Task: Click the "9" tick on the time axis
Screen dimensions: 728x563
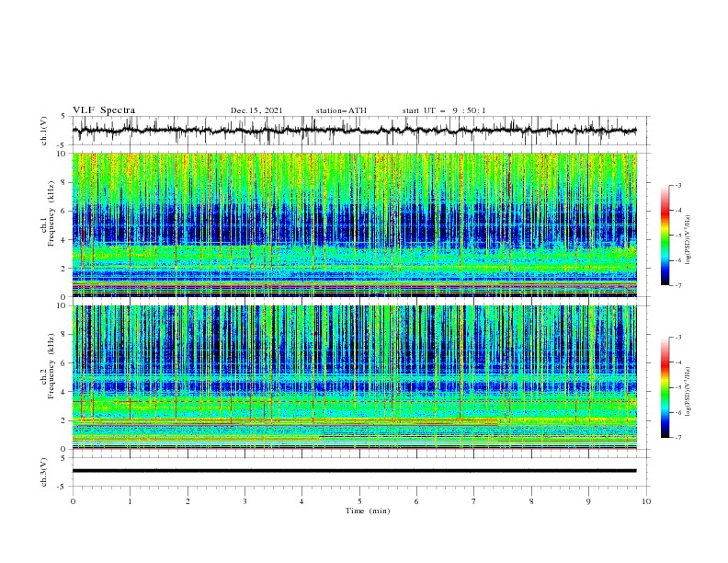Action: 588,501
